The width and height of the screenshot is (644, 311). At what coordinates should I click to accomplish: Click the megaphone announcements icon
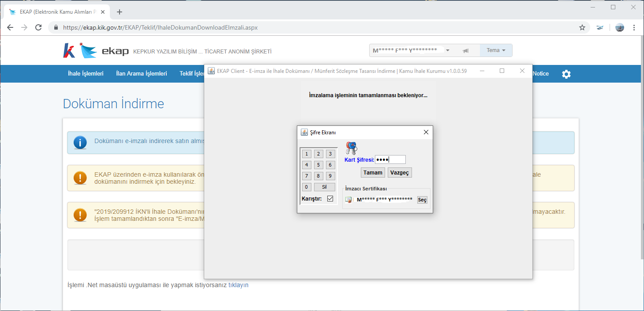click(465, 51)
